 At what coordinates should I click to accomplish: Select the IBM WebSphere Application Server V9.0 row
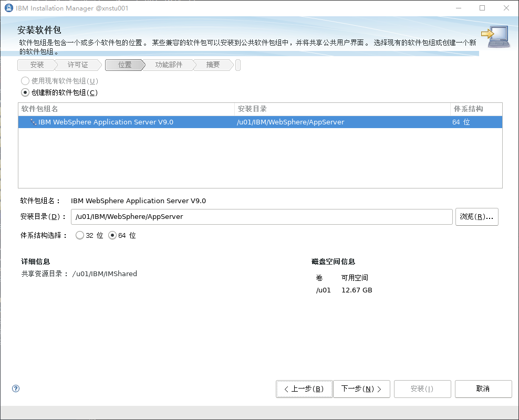260,122
